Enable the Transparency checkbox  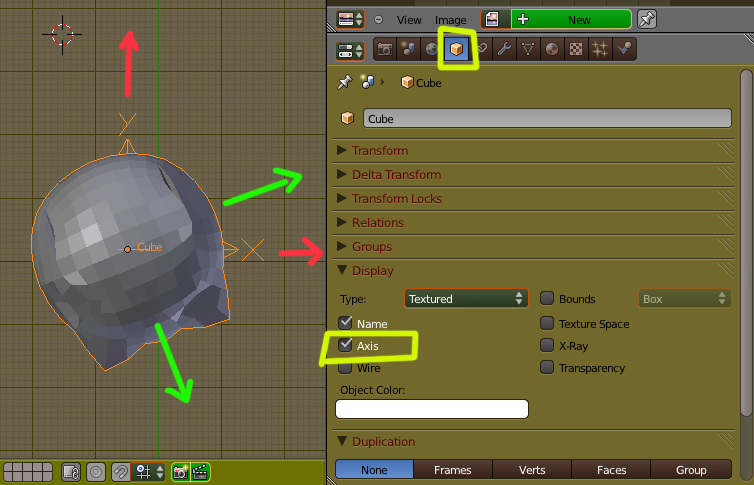coord(547,367)
